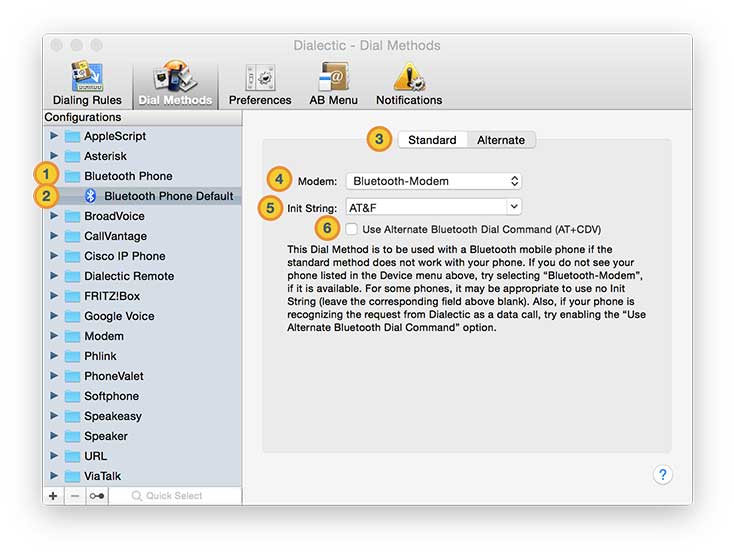
Task: Expand the Cisco IP Phone group
Action: [54, 256]
